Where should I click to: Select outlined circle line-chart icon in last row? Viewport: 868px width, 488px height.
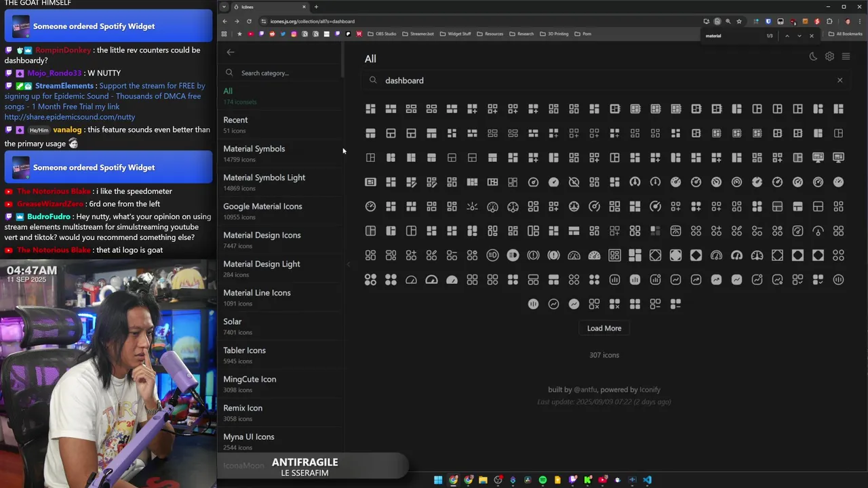[x=553, y=304]
